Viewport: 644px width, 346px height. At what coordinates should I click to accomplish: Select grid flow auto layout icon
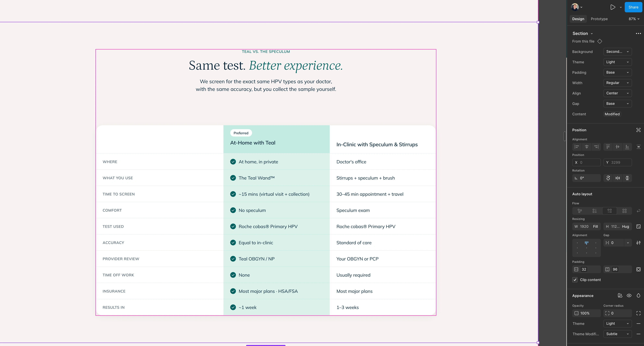624,211
